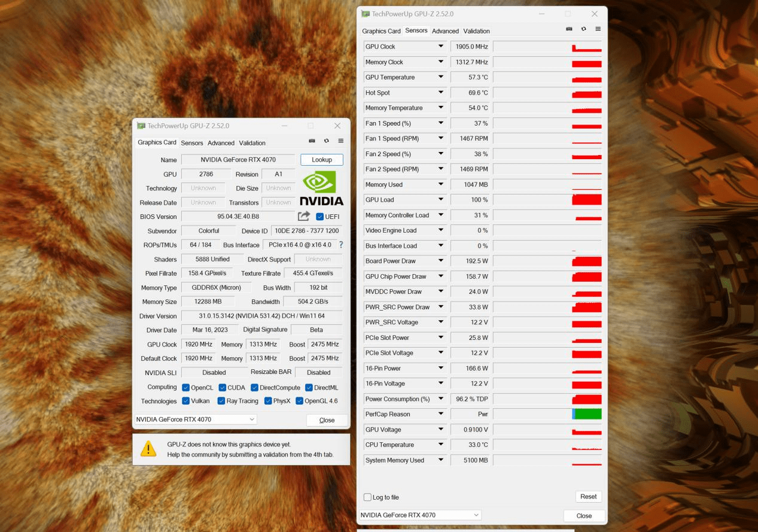Click the camera screenshot icon in Sensors window

[x=569, y=29]
